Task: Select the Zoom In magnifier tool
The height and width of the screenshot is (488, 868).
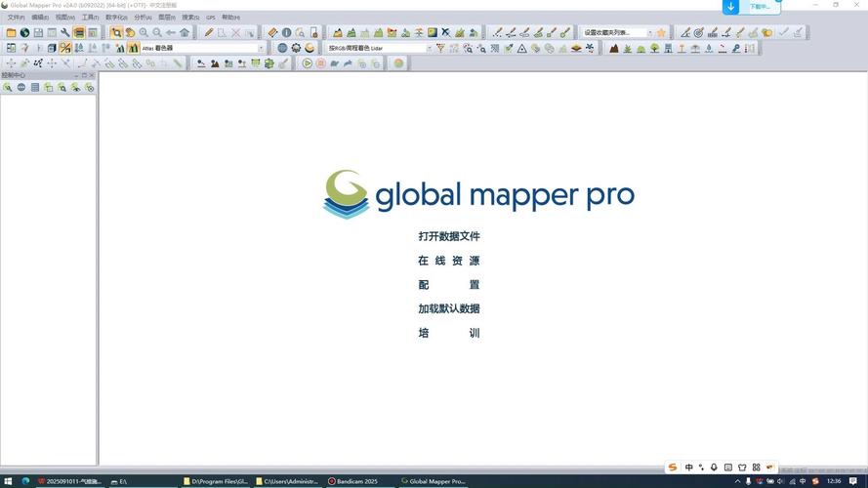Action: 144,32
